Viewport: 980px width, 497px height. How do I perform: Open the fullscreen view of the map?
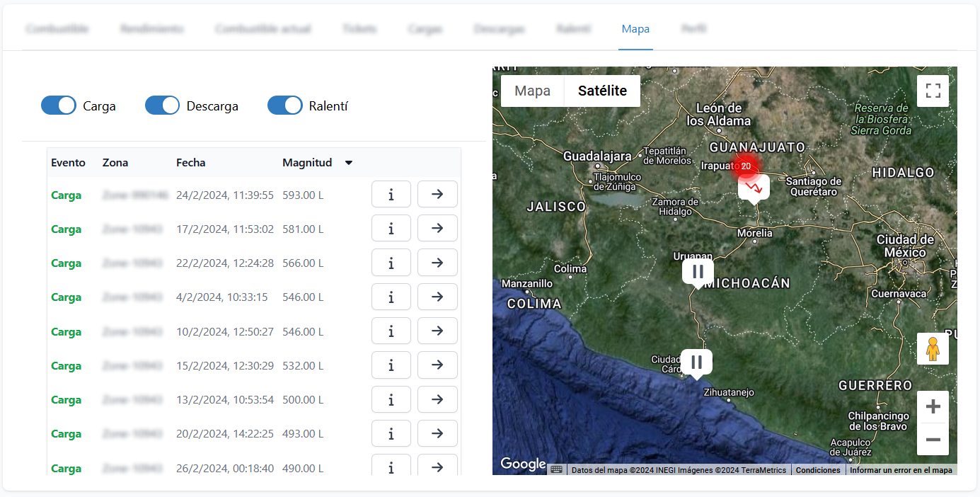(933, 91)
